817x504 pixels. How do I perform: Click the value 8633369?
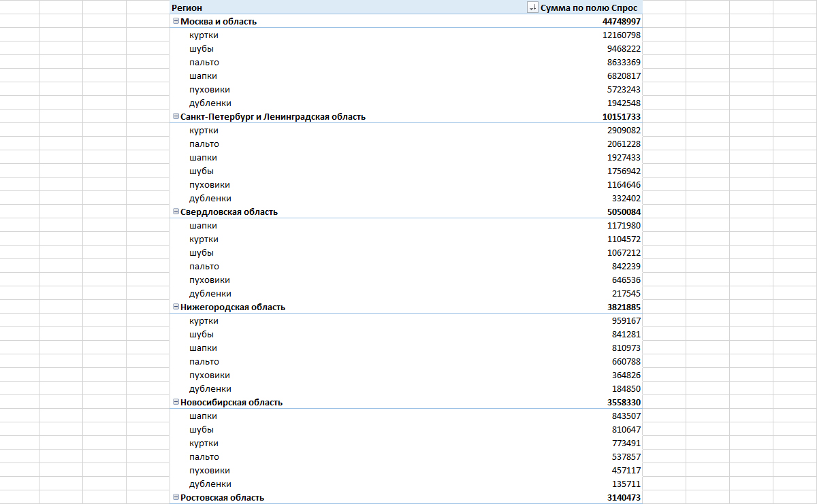(624, 62)
